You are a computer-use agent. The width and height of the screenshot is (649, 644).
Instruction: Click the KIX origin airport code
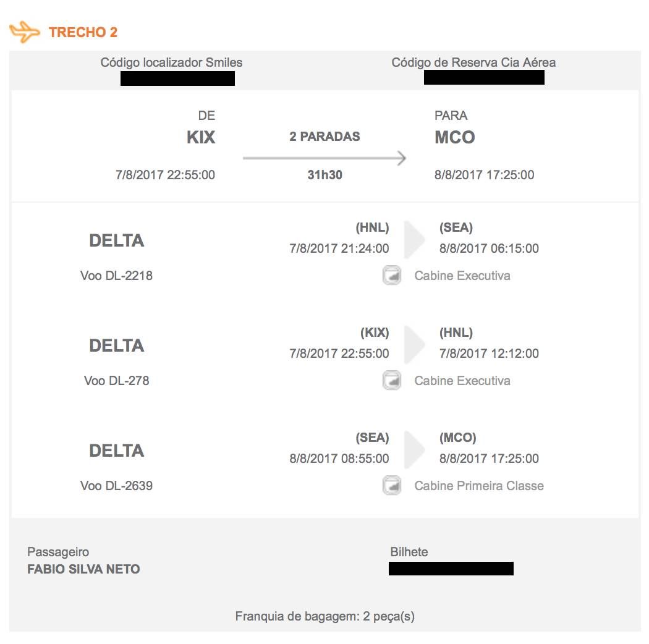201,137
